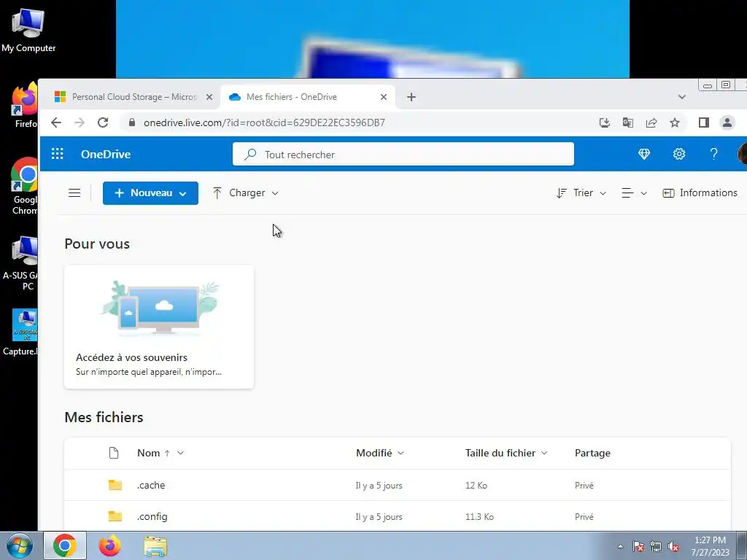Open the Nouveau dropdown button
This screenshot has height=560, width=747.
[x=150, y=192]
